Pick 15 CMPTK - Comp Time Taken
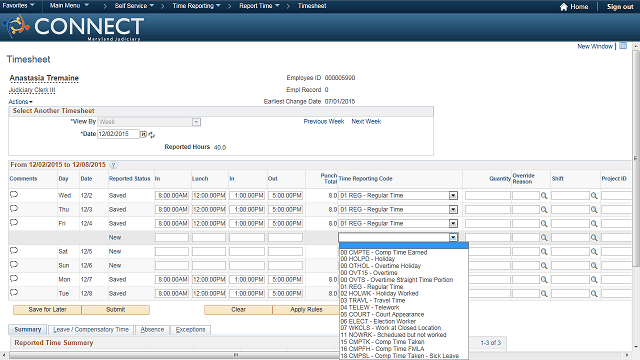Viewport: 640px width, 360px height. click(x=382, y=342)
